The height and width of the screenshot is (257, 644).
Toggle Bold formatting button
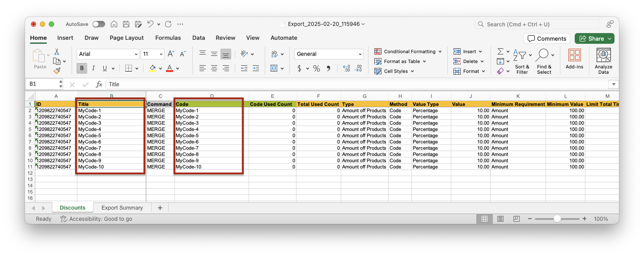tap(81, 68)
